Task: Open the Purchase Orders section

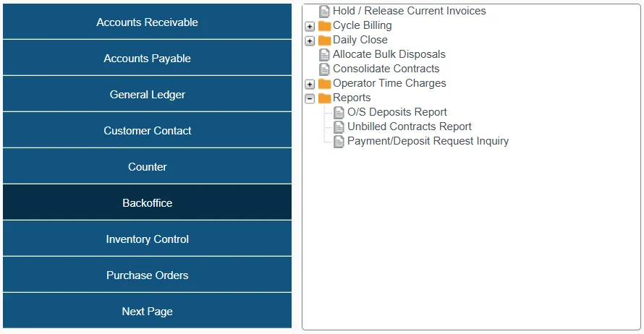Action: 147,275
